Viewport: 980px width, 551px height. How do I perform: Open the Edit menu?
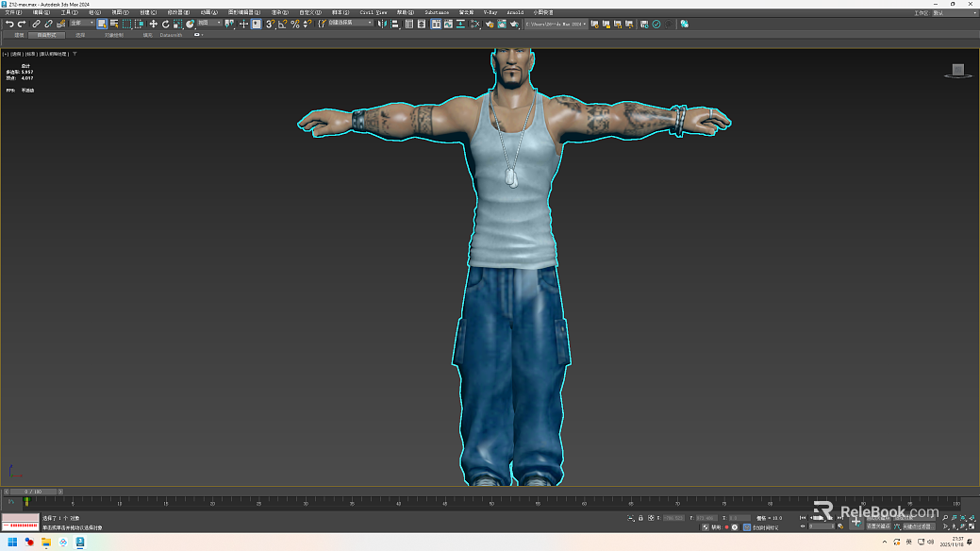[x=42, y=12]
